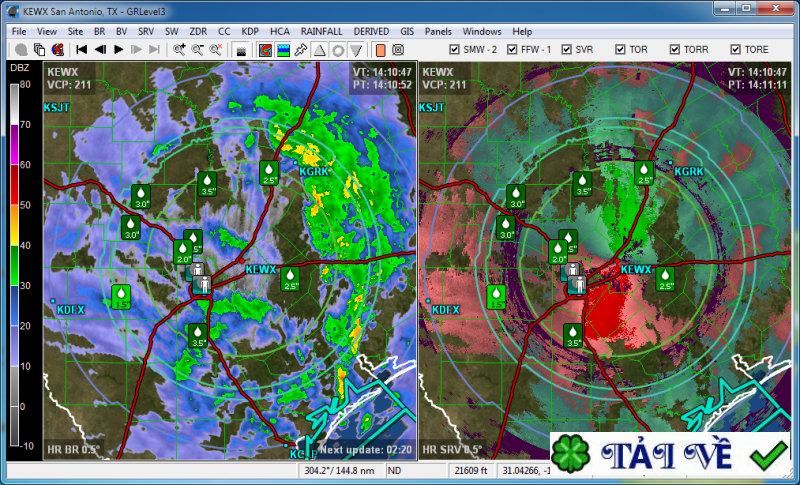Open the DERIVED product menu
Screen dimensions: 800x485
click(x=371, y=32)
